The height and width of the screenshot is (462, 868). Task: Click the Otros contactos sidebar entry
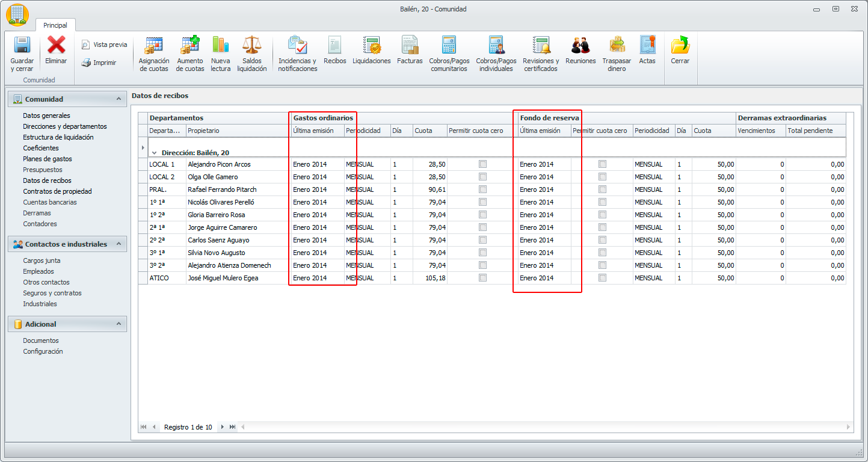click(46, 282)
